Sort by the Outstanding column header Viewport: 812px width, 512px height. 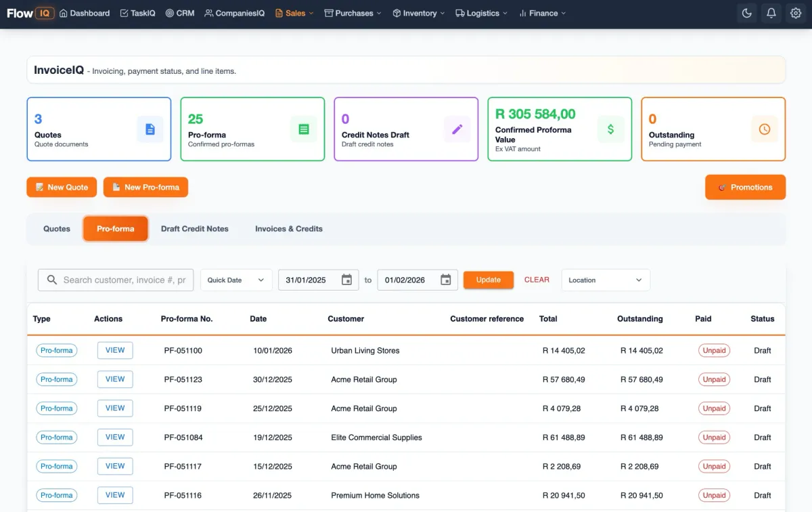point(640,318)
